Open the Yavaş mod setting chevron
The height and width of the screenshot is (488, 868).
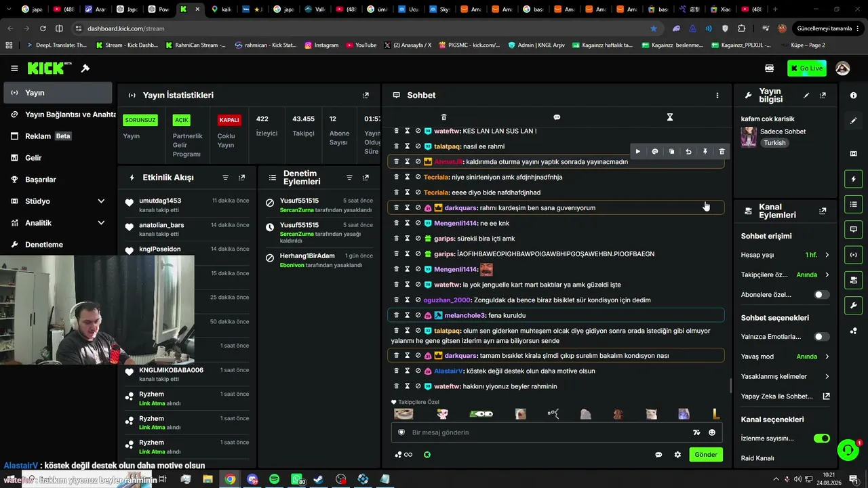coord(827,357)
